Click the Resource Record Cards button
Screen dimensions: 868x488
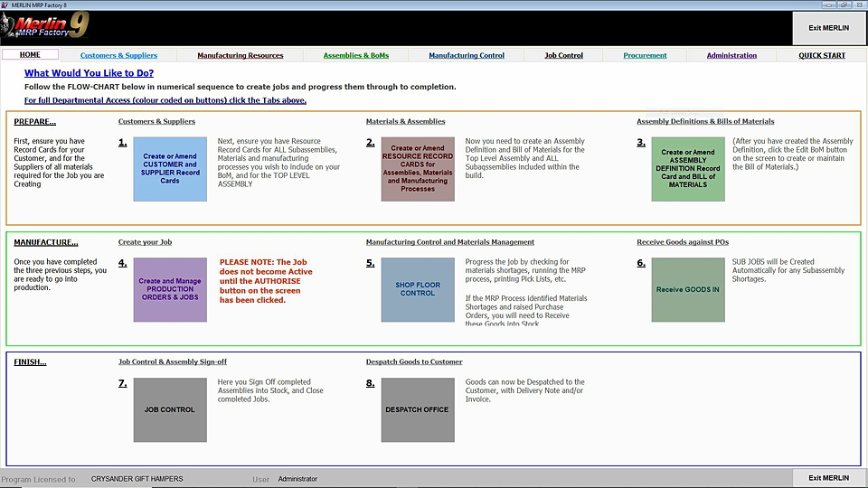pyautogui.click(x=418, y=169)
